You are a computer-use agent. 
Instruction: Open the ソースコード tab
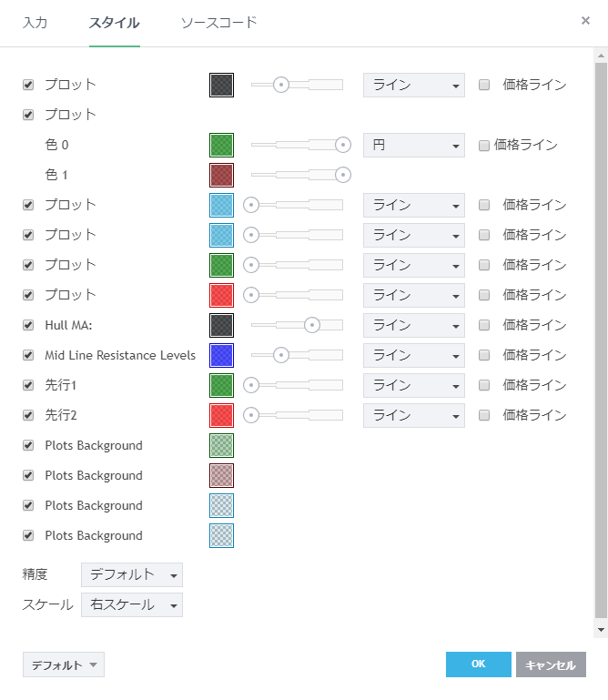pos(218,22)
